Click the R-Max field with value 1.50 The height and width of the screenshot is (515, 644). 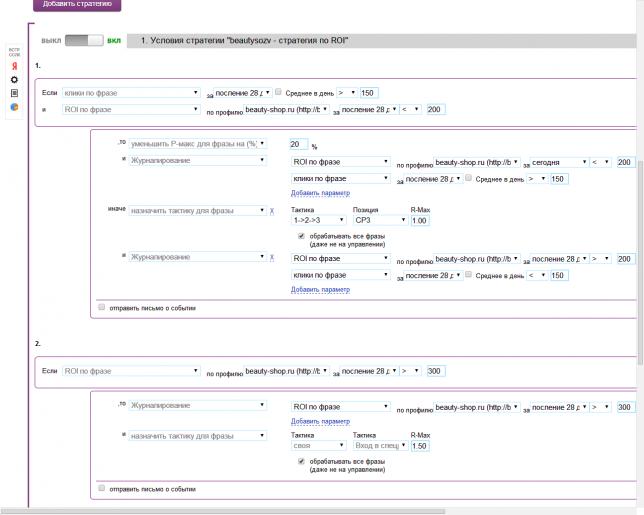click(x=422, y=445)
